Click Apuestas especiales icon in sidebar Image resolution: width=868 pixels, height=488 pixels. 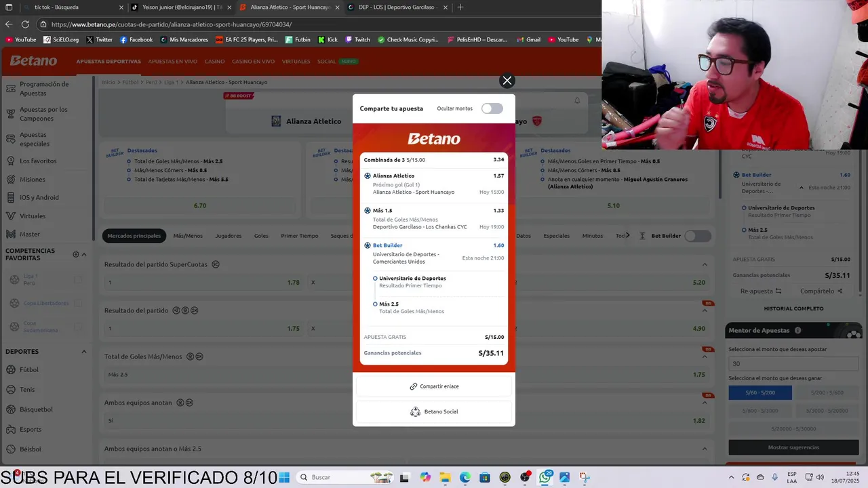10,139
